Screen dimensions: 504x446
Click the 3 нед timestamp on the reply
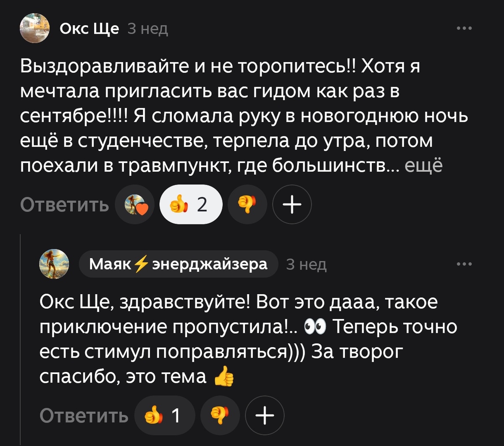(x=305, y=264)
